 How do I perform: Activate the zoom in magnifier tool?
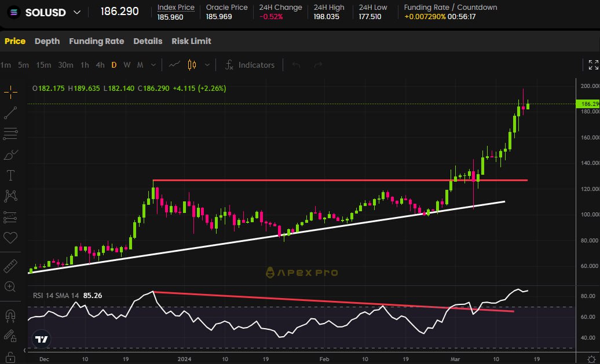pos(10,286)
